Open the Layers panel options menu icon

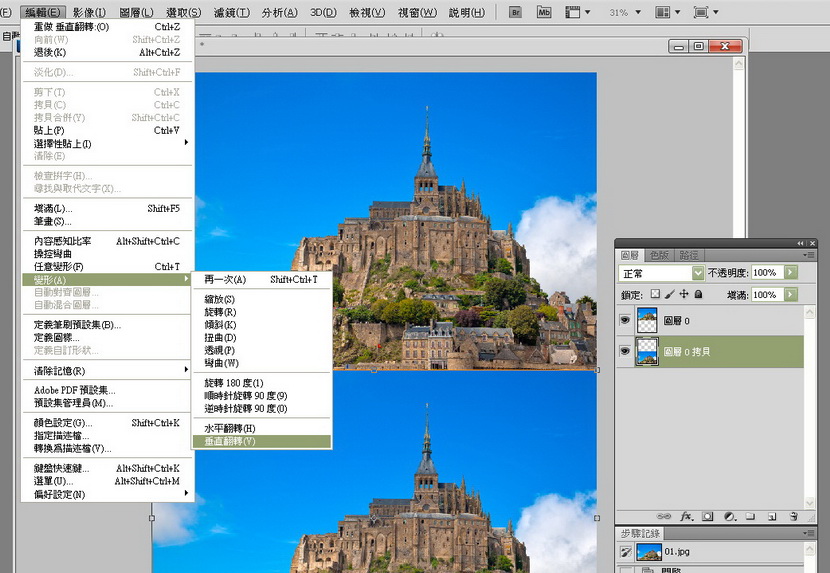pos(808,255)
